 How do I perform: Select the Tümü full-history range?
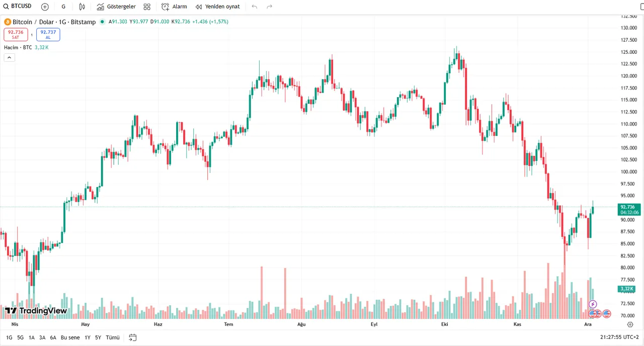112,337
